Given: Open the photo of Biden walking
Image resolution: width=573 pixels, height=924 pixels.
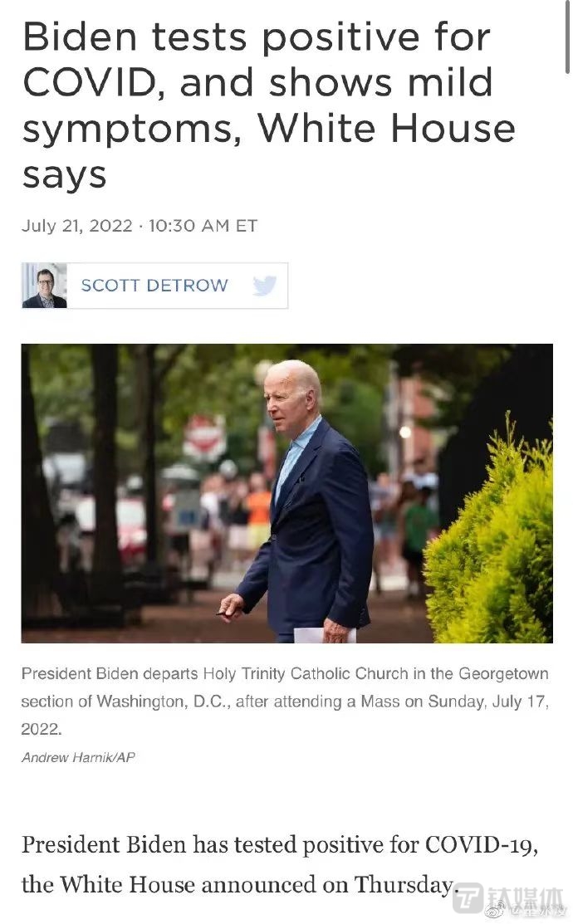Looking at the screenshot, I should (287, 493).
